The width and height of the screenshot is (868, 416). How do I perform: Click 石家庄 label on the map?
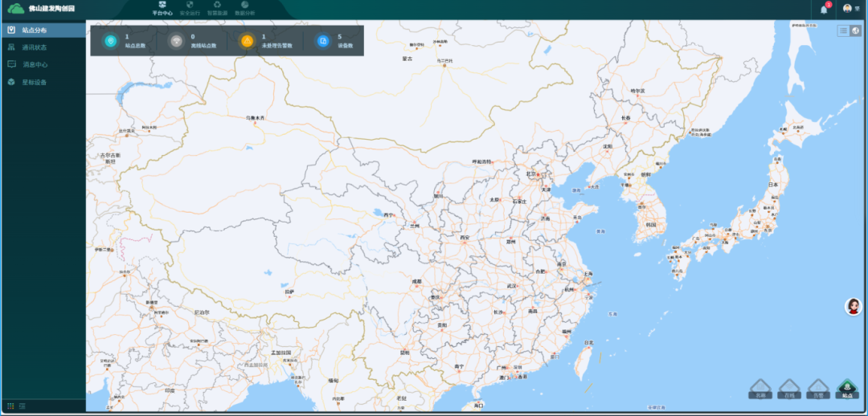(x=519, y=202)
